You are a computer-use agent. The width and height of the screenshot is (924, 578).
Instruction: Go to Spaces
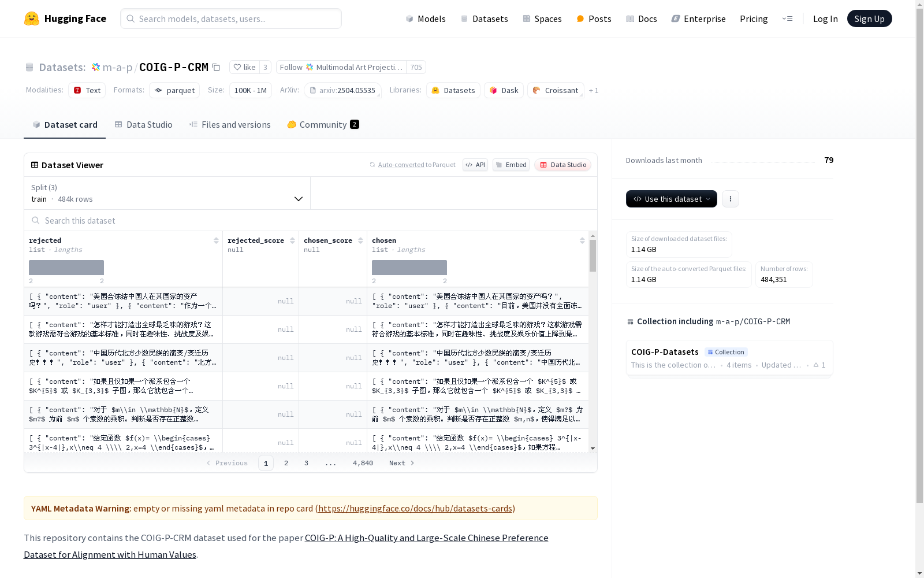[542, 18]
